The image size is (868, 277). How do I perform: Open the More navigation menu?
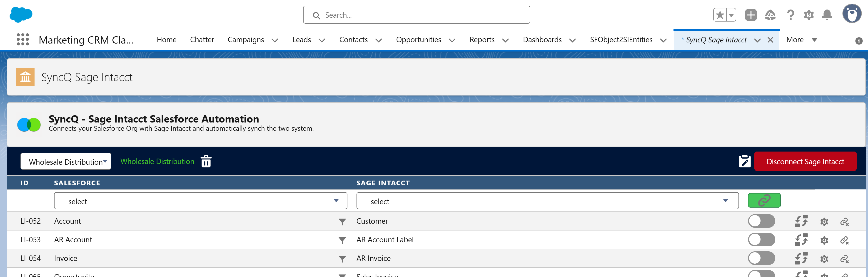click(802, 40)
